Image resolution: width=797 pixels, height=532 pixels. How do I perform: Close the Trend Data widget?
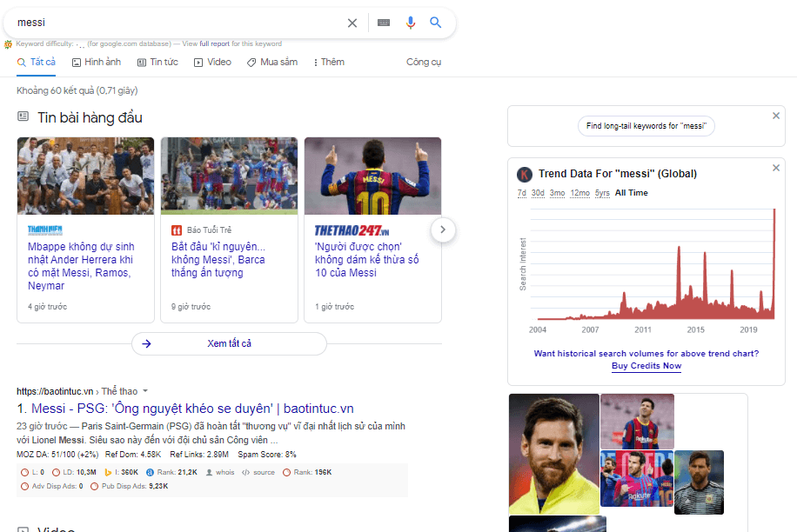[x=775, y=168]
